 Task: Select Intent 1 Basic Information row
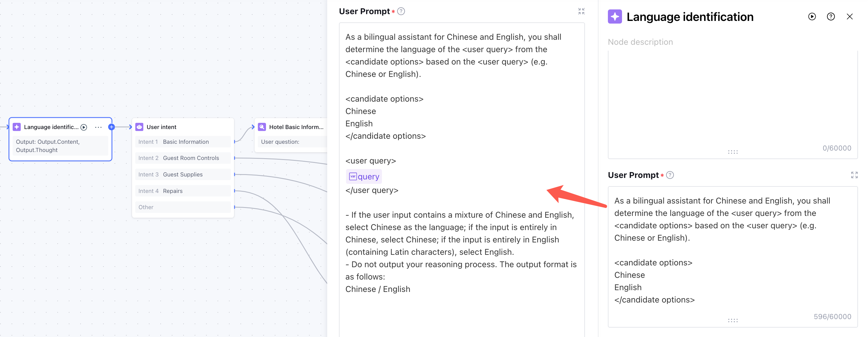(183, 142)
